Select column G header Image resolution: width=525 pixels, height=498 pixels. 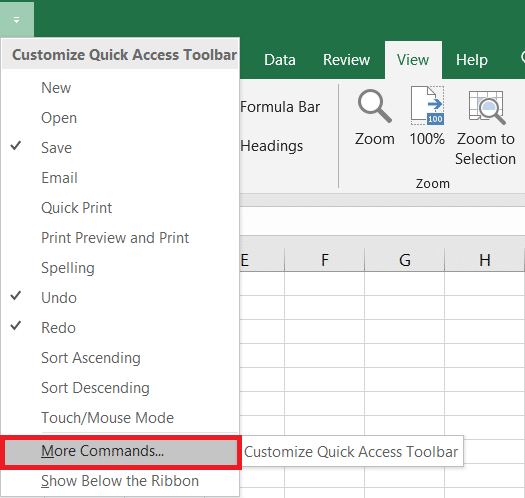pyautogui.click(x=404, y=260)
